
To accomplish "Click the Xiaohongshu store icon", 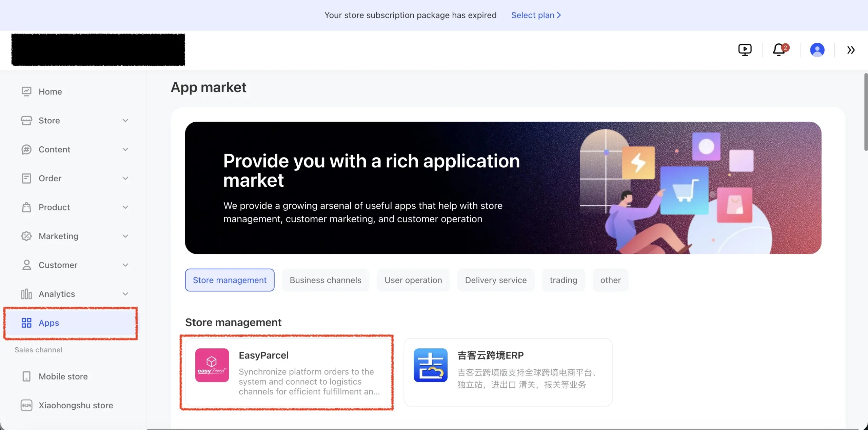I will click(x=26, y=405).
